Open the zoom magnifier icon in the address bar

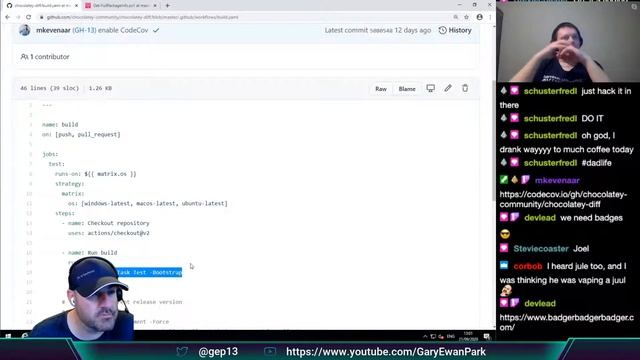(456, 17)
